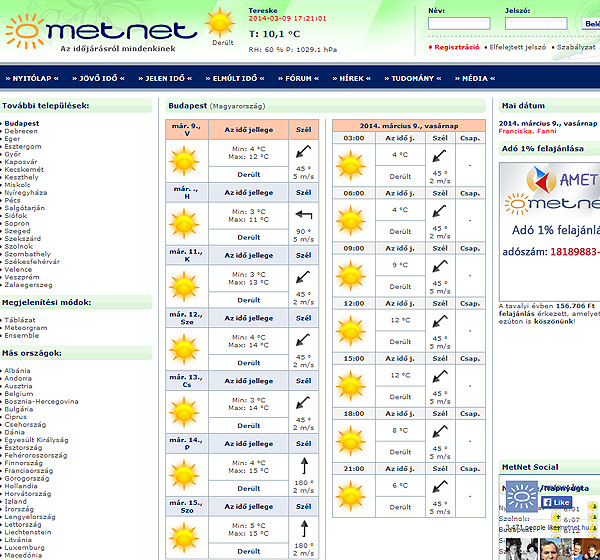The width and height of the screenshot is (600, 560).
Task: Focus the Jelszó password field
Action: [x=536, y=24]
